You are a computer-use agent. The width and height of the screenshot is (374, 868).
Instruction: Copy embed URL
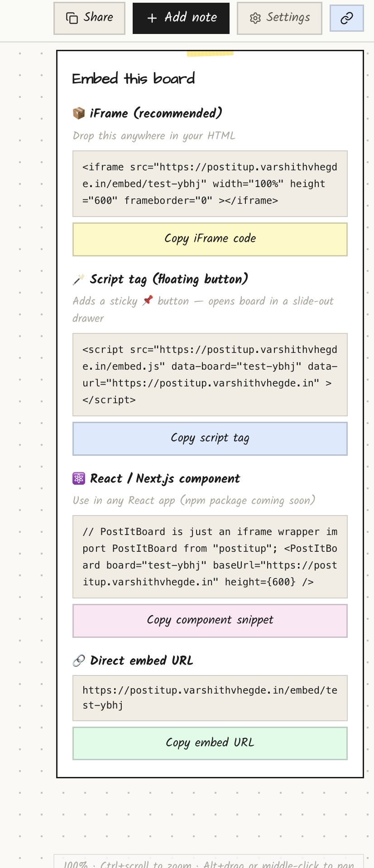210,743
